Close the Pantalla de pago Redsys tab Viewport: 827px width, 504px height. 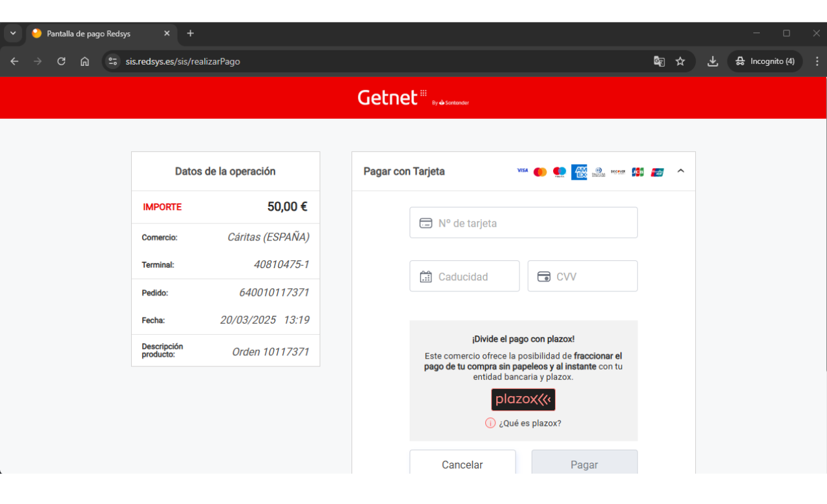(x=167, y=34)
